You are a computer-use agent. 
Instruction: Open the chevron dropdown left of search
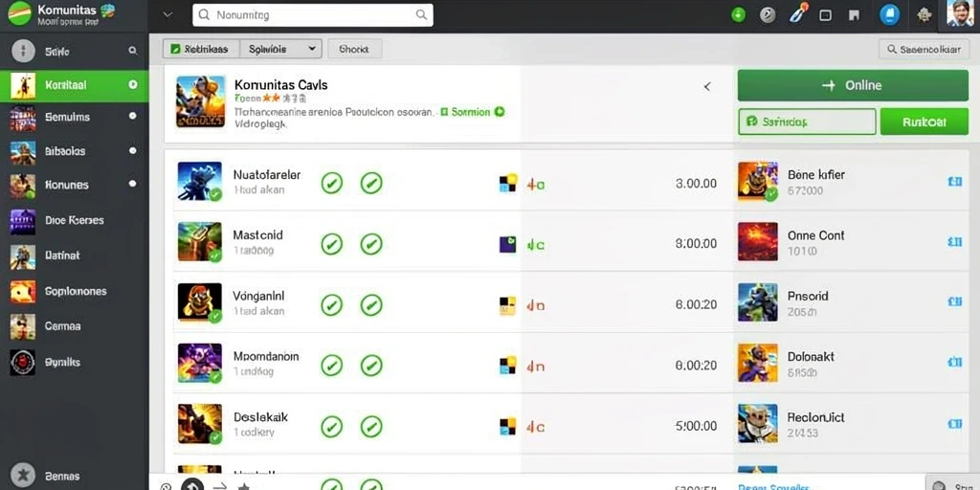coord(167,15)
